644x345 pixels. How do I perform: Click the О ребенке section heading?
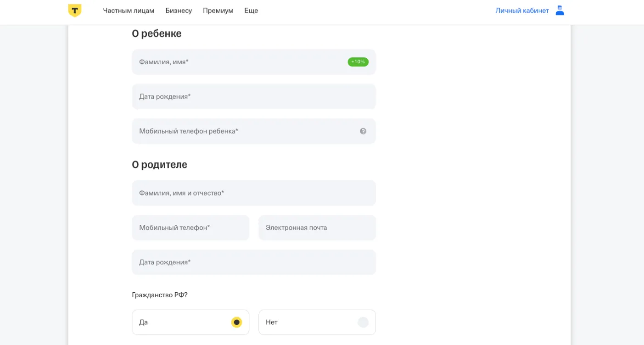[157, 33]
